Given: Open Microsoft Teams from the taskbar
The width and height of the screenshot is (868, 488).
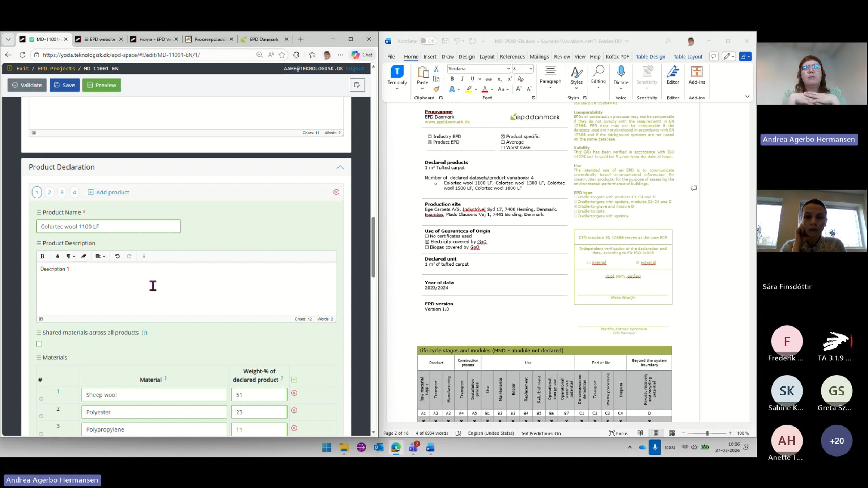Looking at the screenshot, I should pyautogui.click(x=413, y=448).
